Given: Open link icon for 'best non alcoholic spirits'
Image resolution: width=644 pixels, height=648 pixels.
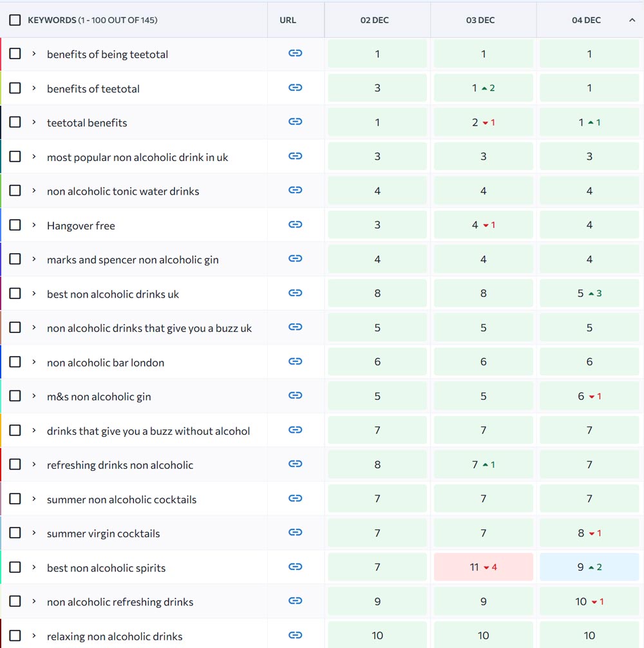Looking at the screenshot, I should 296,567.
